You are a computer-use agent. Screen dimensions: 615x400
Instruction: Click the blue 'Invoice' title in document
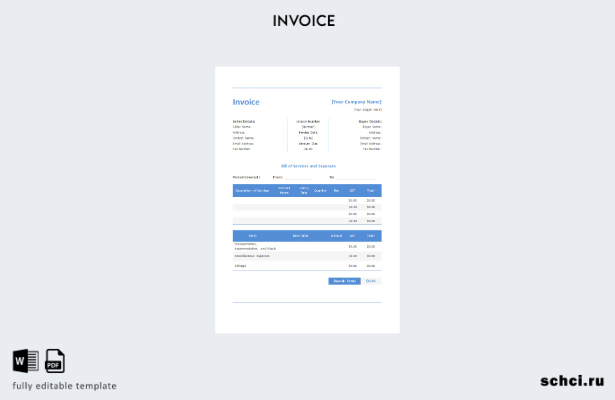click(x=246, y=102)
